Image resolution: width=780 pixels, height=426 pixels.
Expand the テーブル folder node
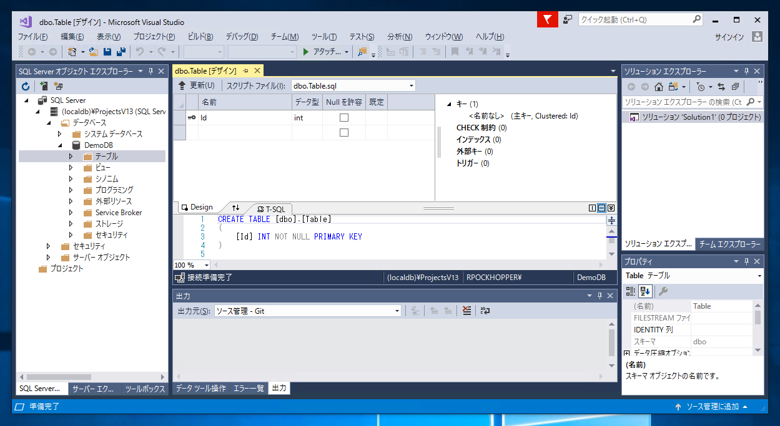pyautogui.click(x=71, y=156)
